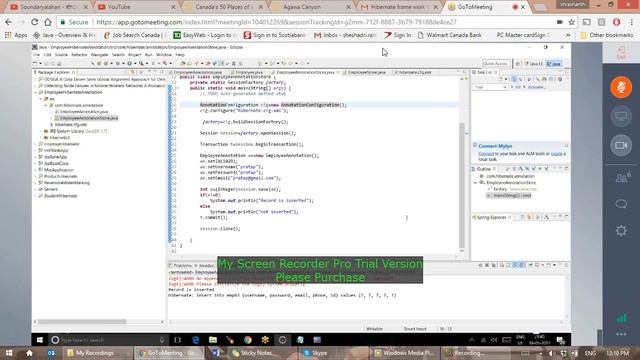This screenshot has width=640, height=360.
Task: Switch to Employee.java editor tab
Action: [x=249, y=72]
